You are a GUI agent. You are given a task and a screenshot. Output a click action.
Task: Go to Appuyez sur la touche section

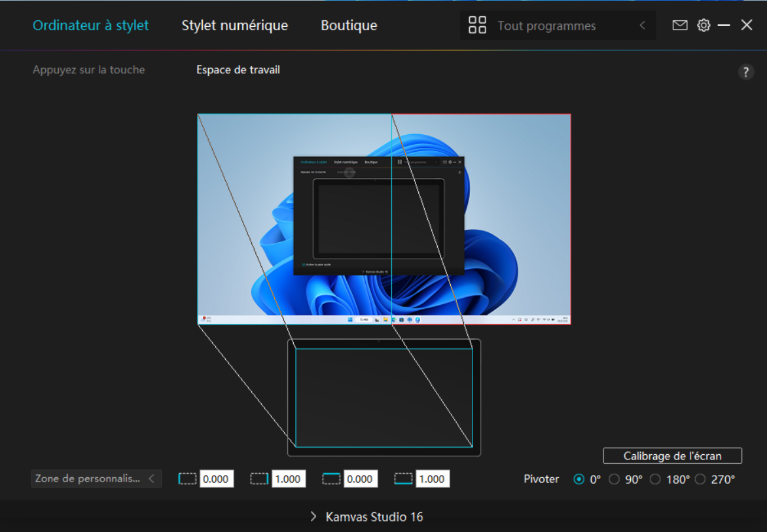89,70
